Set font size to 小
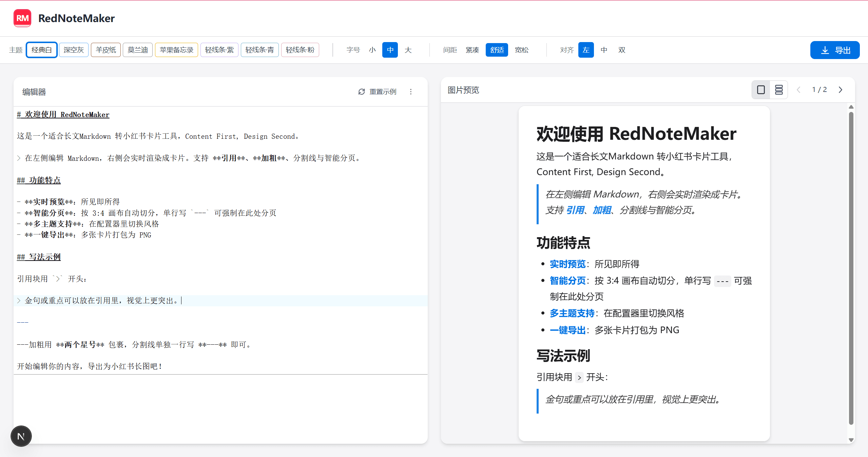868x457 pixels. point(372,50)
